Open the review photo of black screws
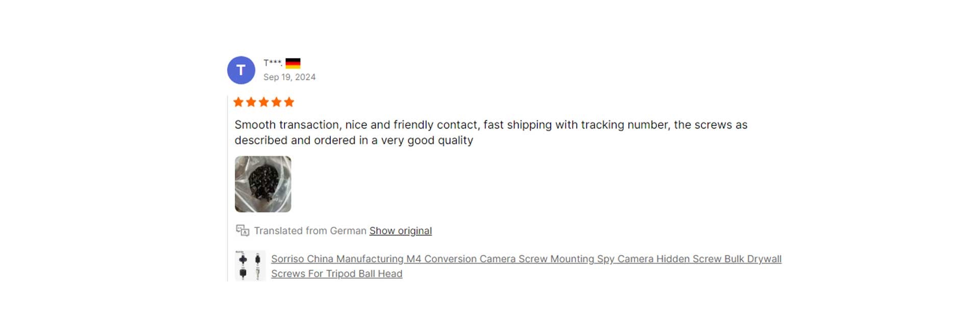 (x=263, y=184)
